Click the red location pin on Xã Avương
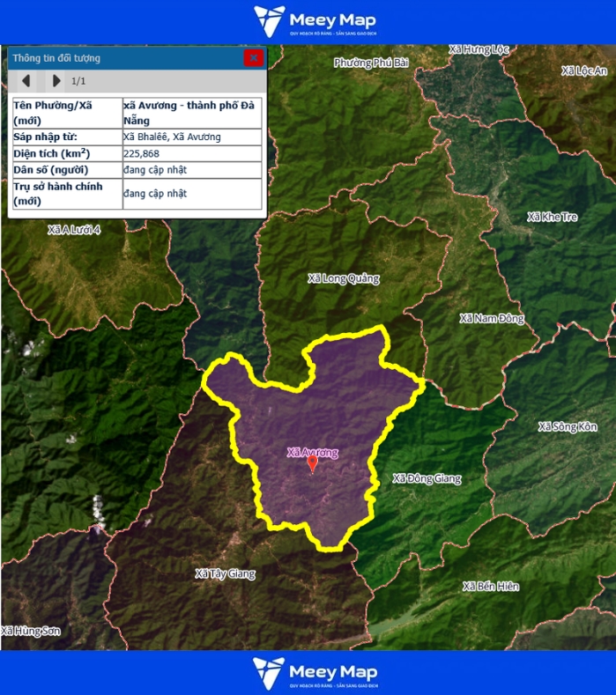This screenshot has height=695, width=616. (312, 463)
